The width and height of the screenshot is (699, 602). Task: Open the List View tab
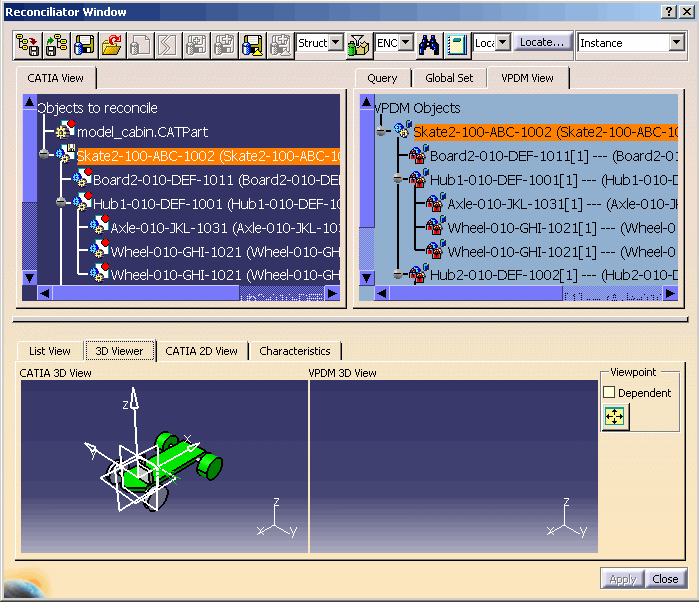click(x=49, y=351)
